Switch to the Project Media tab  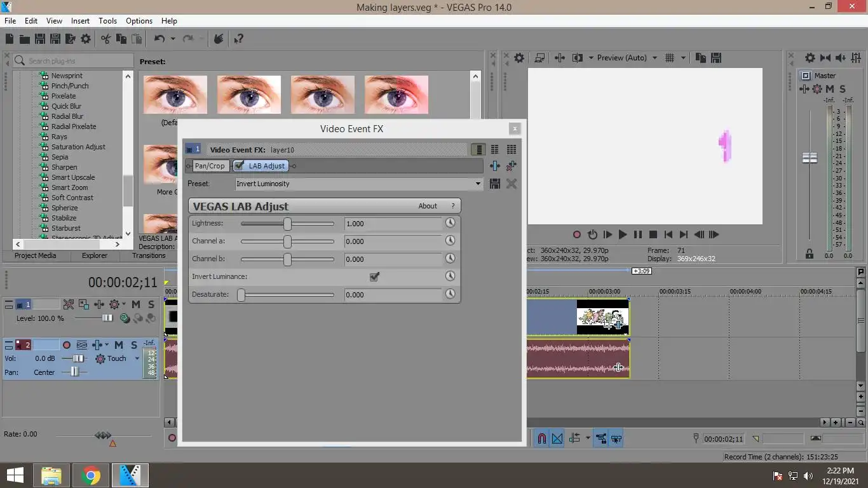pyautogui.click(x=36, y=255)
